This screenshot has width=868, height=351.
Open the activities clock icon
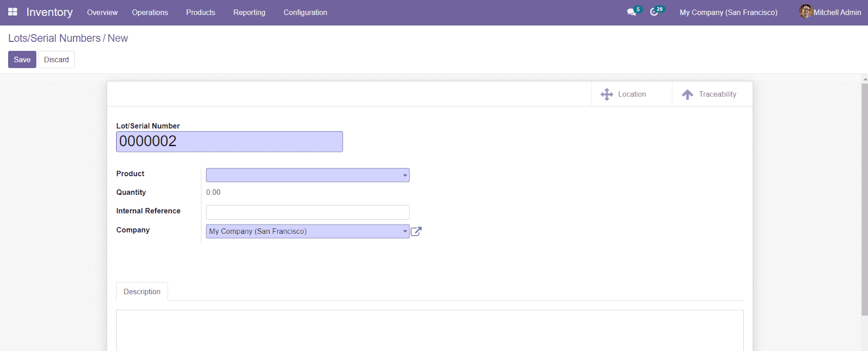point(654,12)
